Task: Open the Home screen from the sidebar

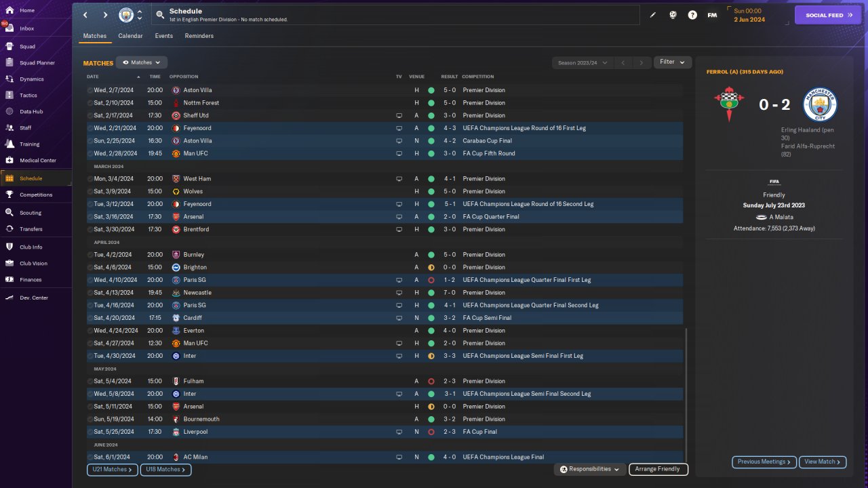Action: [27, 11]
